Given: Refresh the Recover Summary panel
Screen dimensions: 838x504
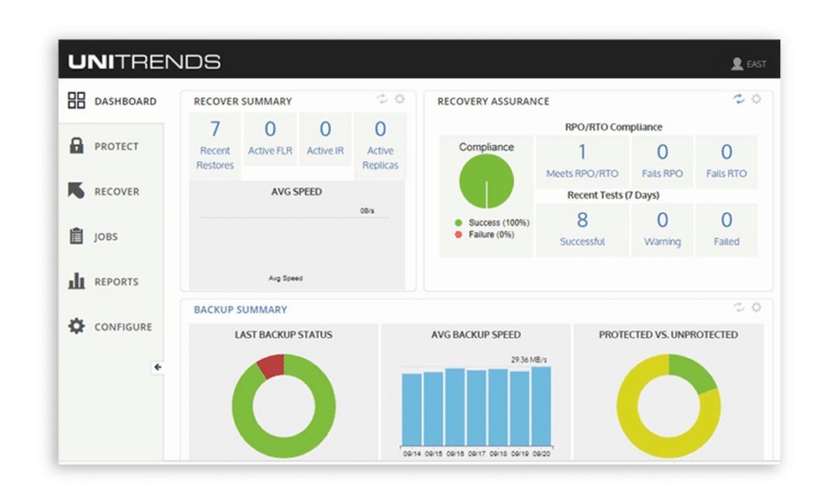Looking at the screenshot, I should tap(383, 99).
